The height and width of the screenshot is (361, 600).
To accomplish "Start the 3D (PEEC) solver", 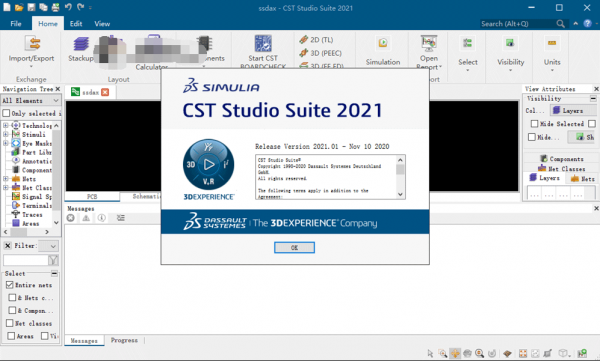I will pos(321,53).
